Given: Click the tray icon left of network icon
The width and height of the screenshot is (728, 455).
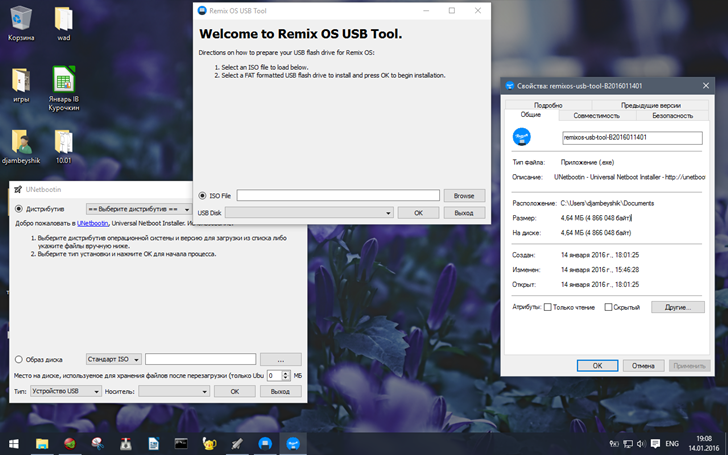Looking at the screenshot, I should click(x=614, y=444).
